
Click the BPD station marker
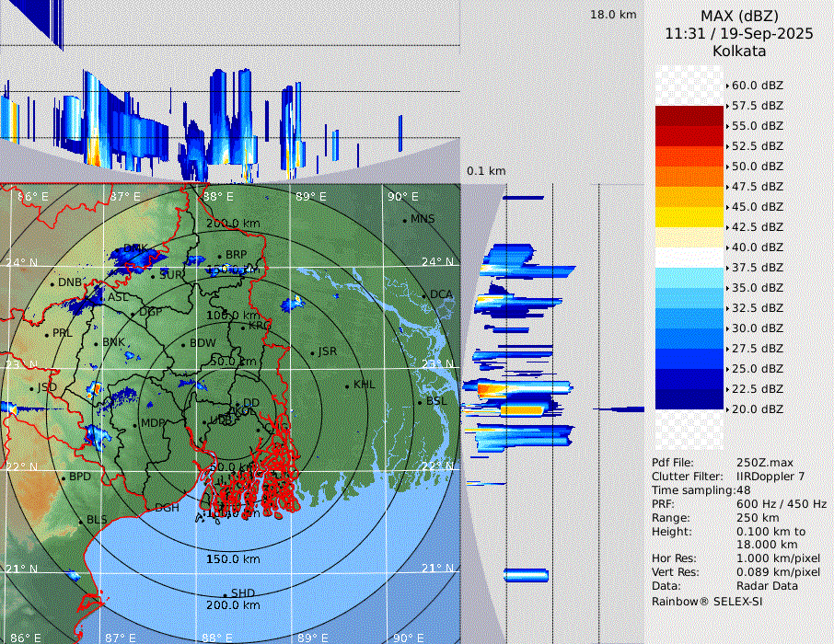[64, 477]
